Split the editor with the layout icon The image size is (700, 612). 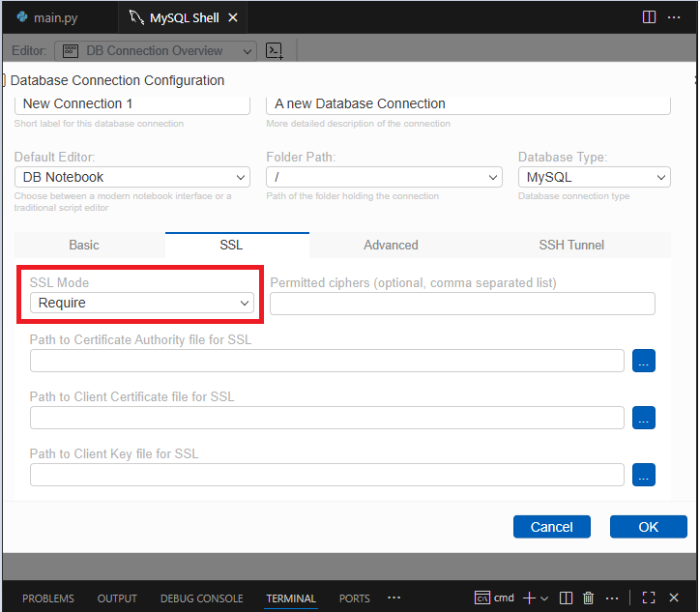click(x=649, y=17)
